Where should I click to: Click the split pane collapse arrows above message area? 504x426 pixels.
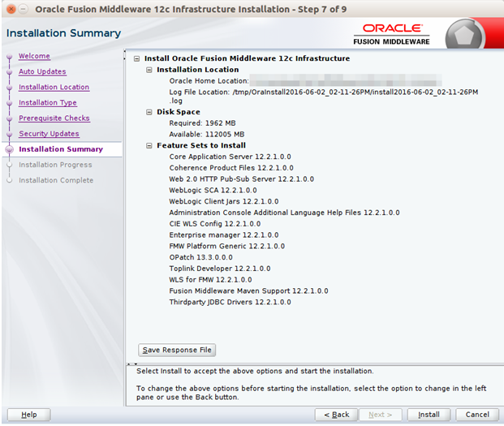(x=132, y=364)
